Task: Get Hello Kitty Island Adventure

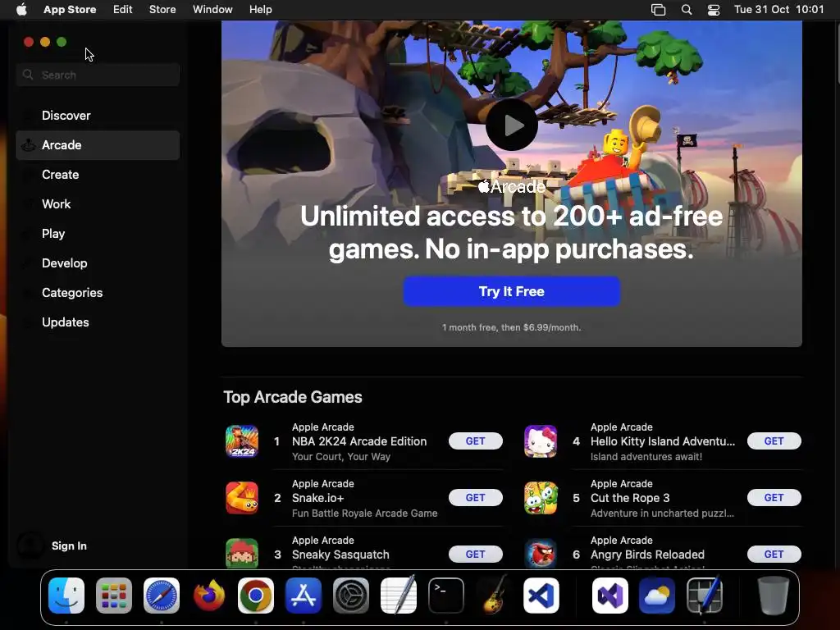Action: [x=774, y=441]
